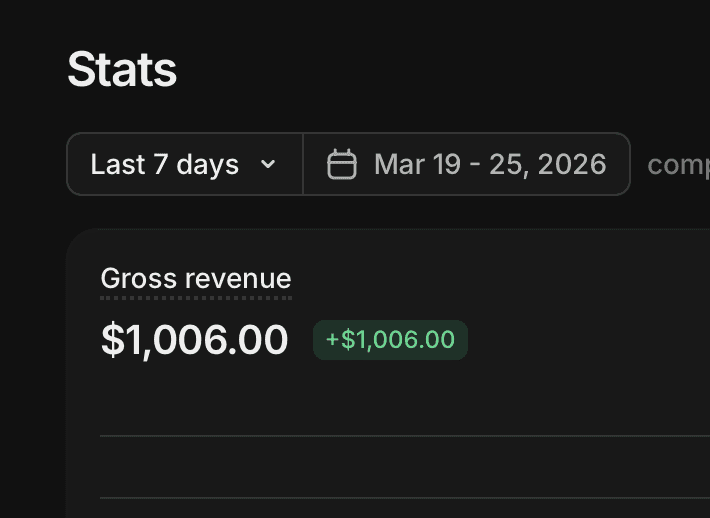This screenshot has width=710, height=518.
Task: Click the Gross revenue label
Action: (x=196, y=278)
